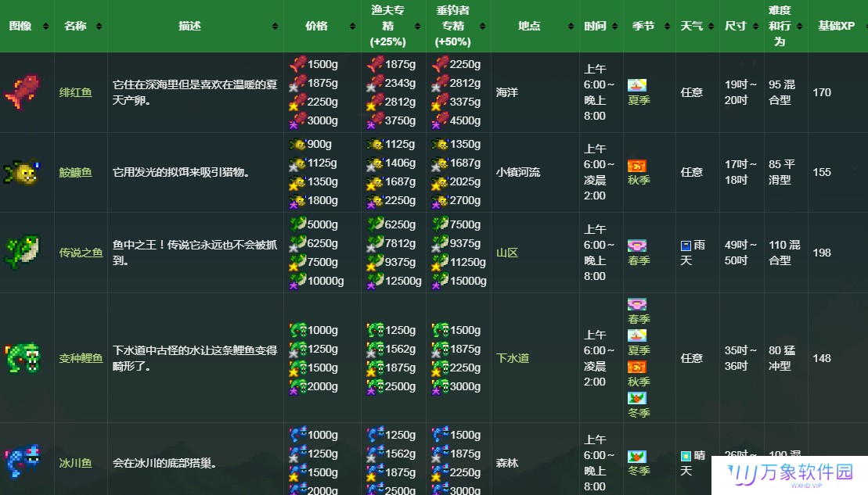Open the 绯红鱼 name link
Screen dimensions: 868x495
coord(75,92)
